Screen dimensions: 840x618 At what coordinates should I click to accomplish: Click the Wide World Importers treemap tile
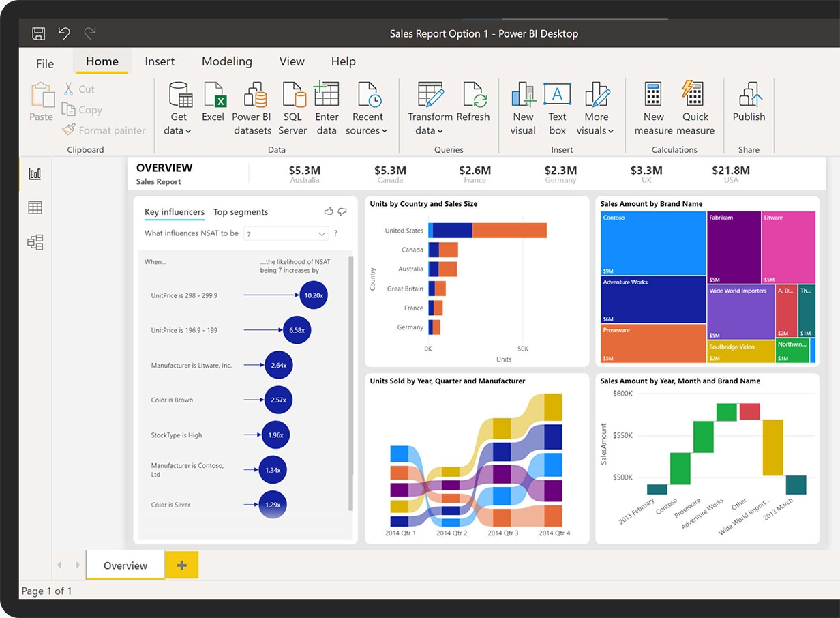click(x=741, y=312)
